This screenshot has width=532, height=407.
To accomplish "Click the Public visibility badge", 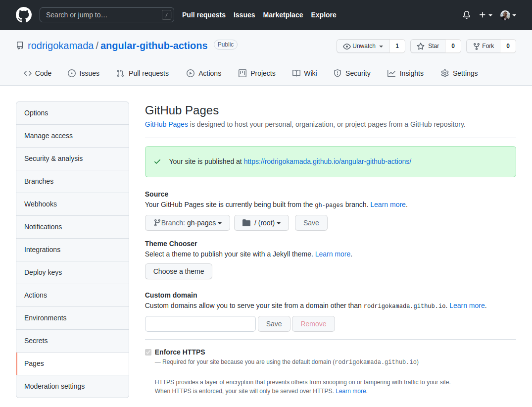I will click(226, 45).
